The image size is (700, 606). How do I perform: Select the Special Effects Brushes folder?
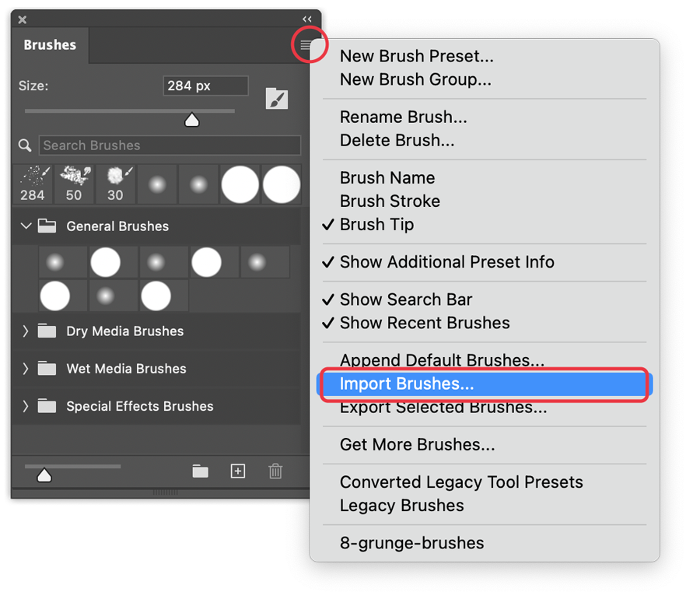156,406
